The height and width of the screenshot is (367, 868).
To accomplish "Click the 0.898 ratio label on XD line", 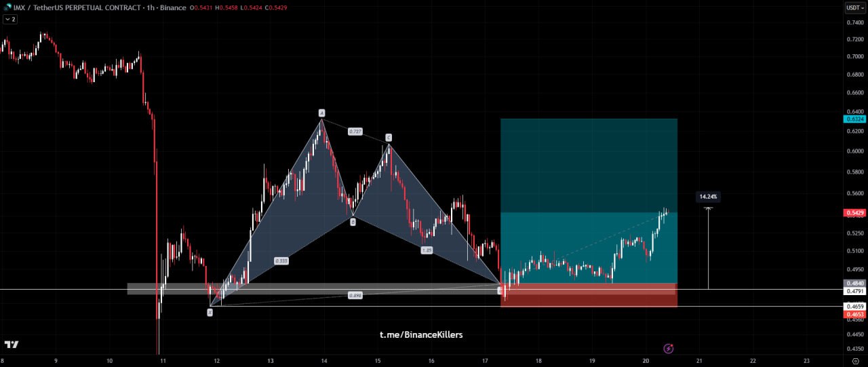I will click(354, 295).
